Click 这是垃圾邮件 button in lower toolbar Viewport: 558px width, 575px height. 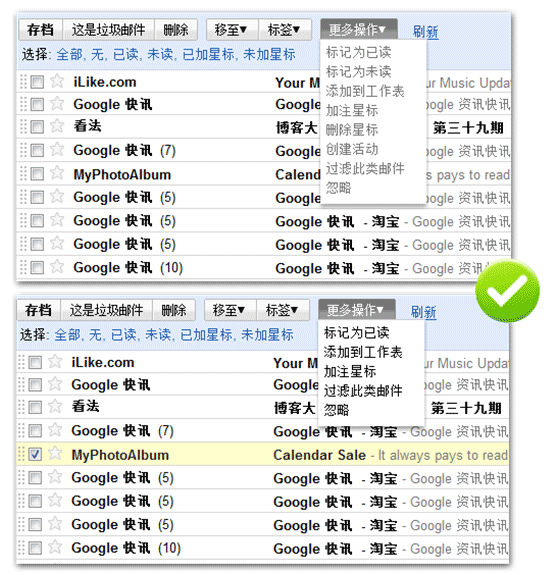(106, 310)
